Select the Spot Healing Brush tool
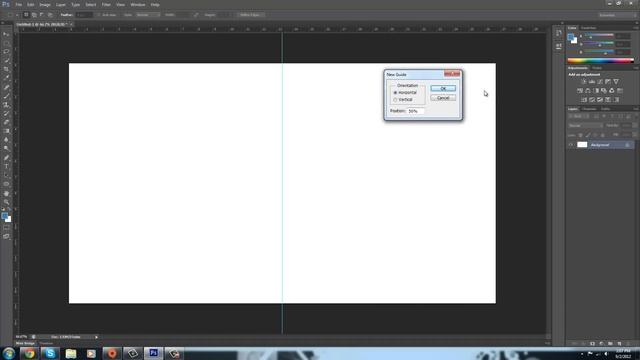Image resolution: width=640 pixels, height=360 pixels. point(6,87)
